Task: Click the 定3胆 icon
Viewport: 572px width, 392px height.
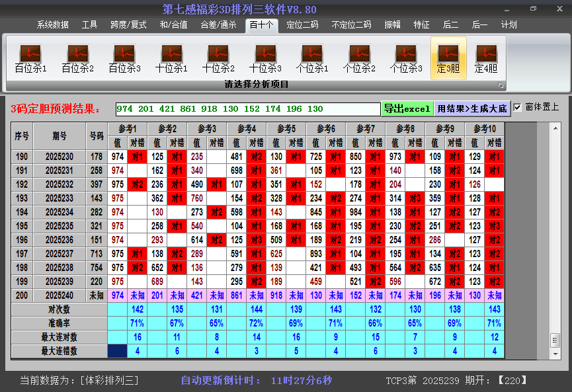Action: coord(448,58)
